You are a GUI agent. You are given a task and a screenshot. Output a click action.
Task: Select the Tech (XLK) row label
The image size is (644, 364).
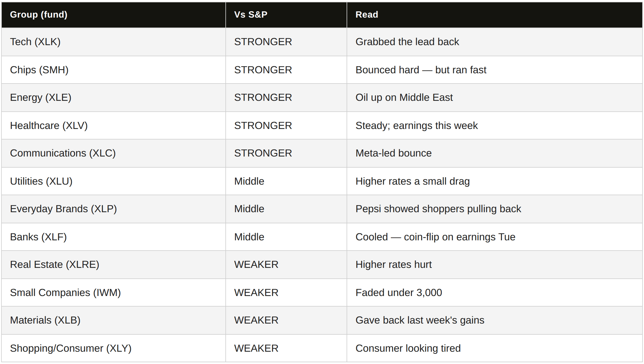pos(35,42)
